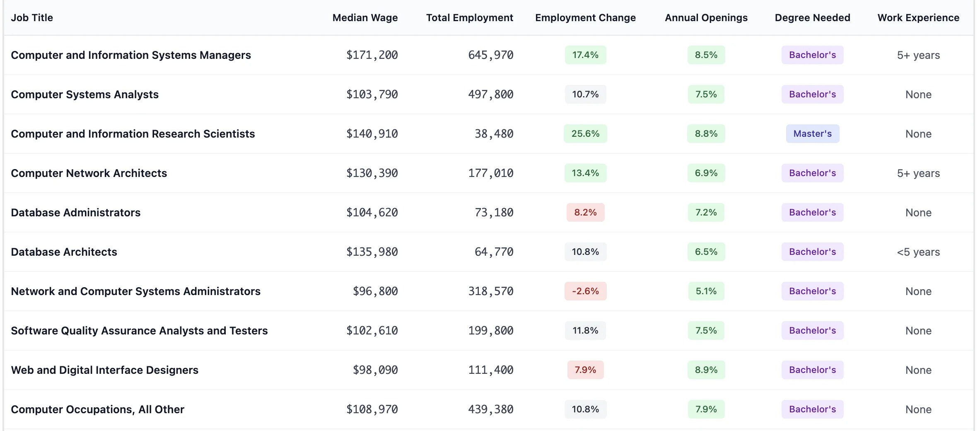
Task: Select the Computer Occupations, All Other row
Action: [98, 409]
